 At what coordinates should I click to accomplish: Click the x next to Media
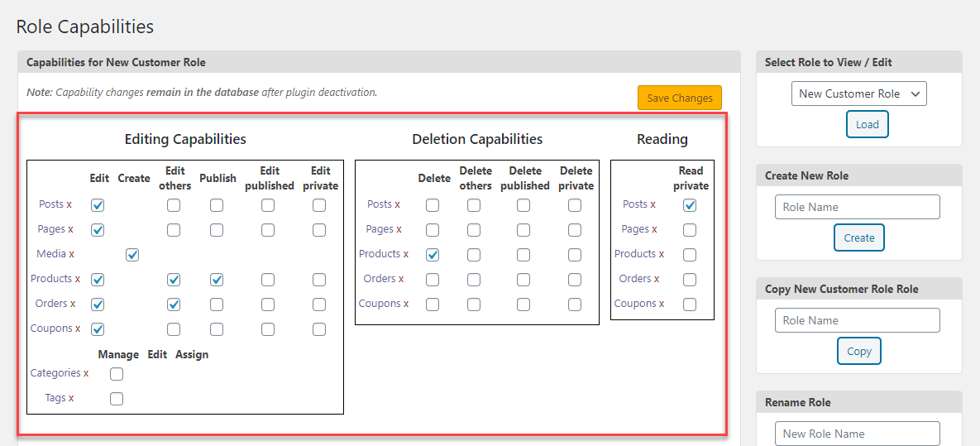tap(71, 254)
